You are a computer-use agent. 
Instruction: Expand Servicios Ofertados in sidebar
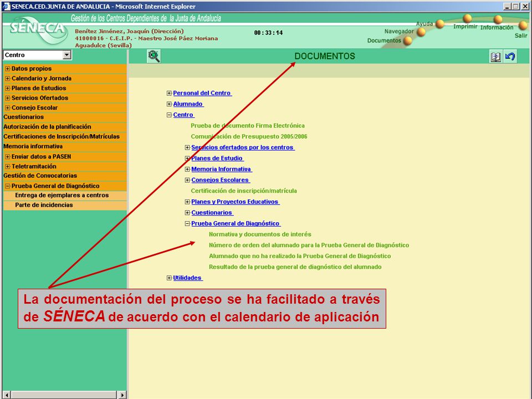7,98
